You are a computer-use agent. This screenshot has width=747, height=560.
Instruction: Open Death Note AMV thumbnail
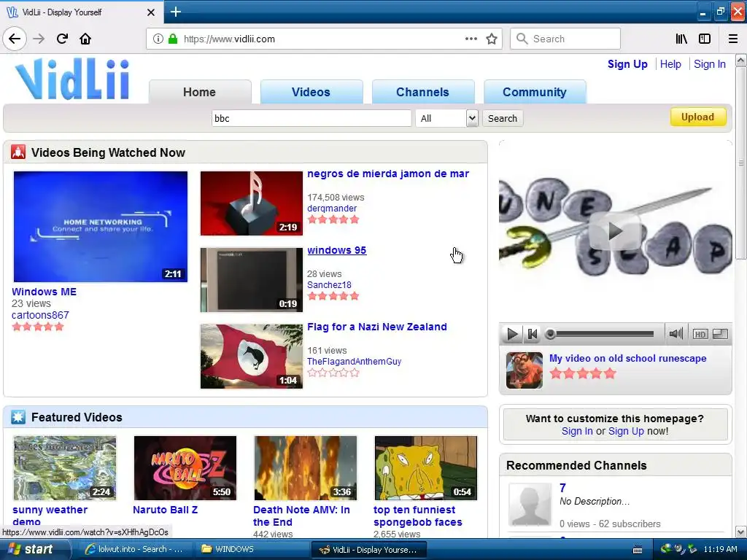pos(306,468)
